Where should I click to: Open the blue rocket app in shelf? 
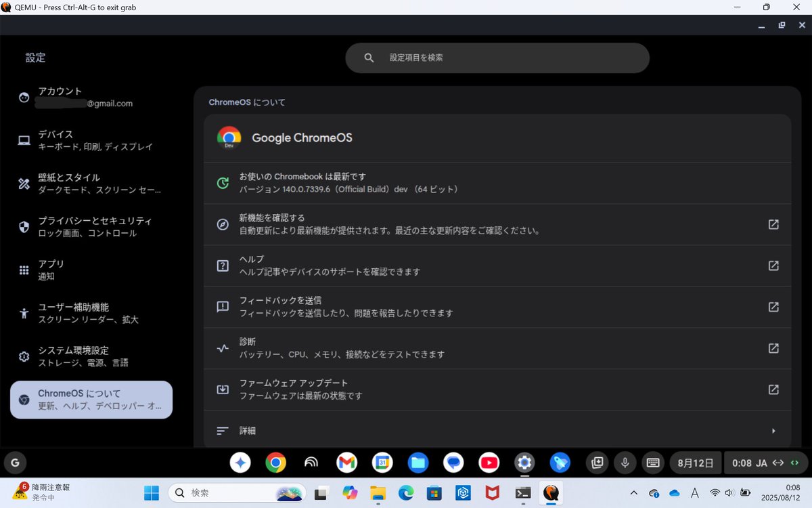pyautogui.click(x=560, y=463)
